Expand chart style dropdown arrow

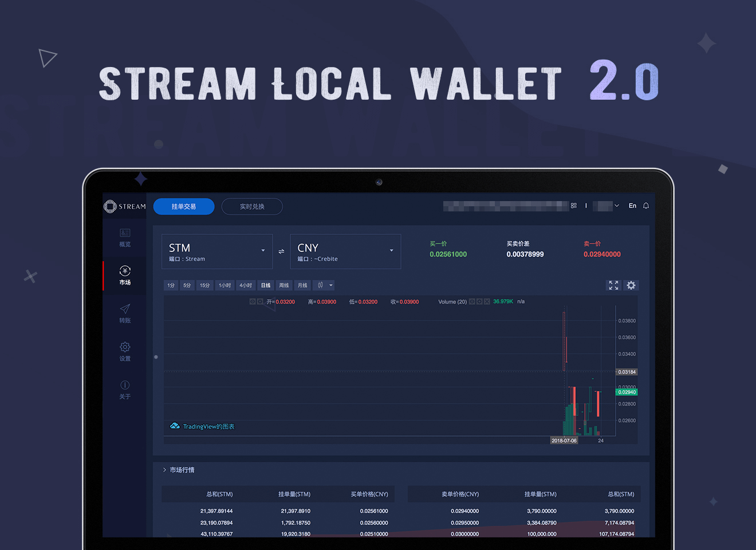tap(330, 285)
